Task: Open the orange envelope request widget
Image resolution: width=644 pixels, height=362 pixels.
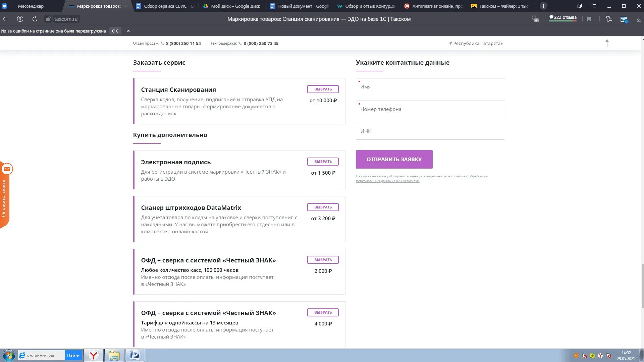Action: [7, 169]
